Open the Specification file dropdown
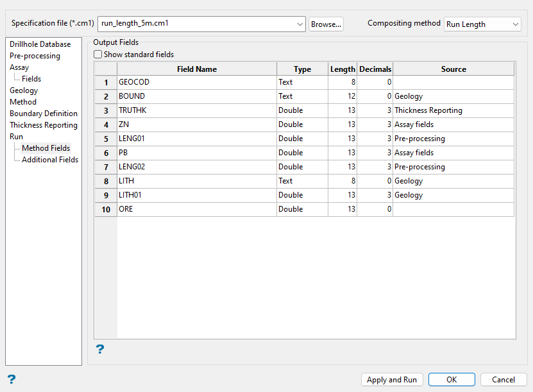 [x=300, y=24]
